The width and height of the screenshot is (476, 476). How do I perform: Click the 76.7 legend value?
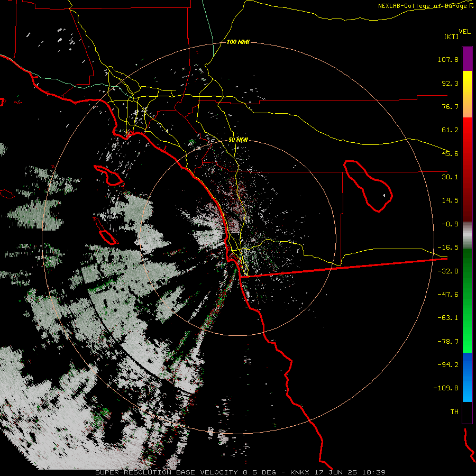[x=450, y=106]
